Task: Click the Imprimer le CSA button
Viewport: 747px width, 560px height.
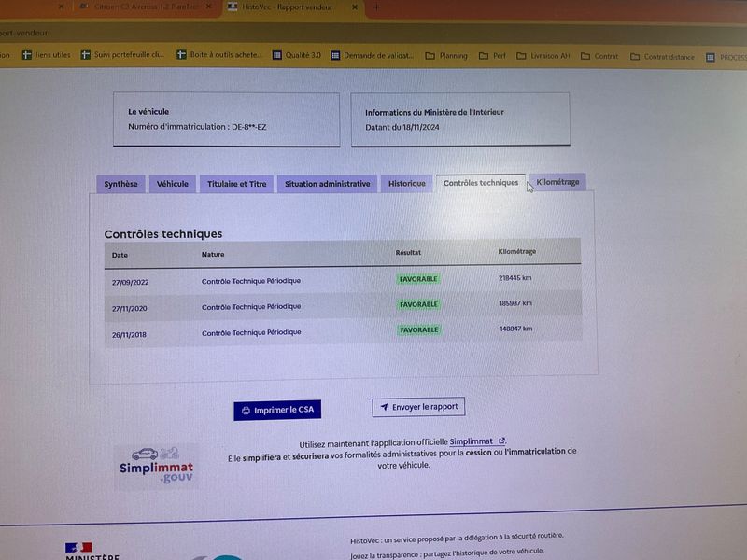Action: click(277, 410)
